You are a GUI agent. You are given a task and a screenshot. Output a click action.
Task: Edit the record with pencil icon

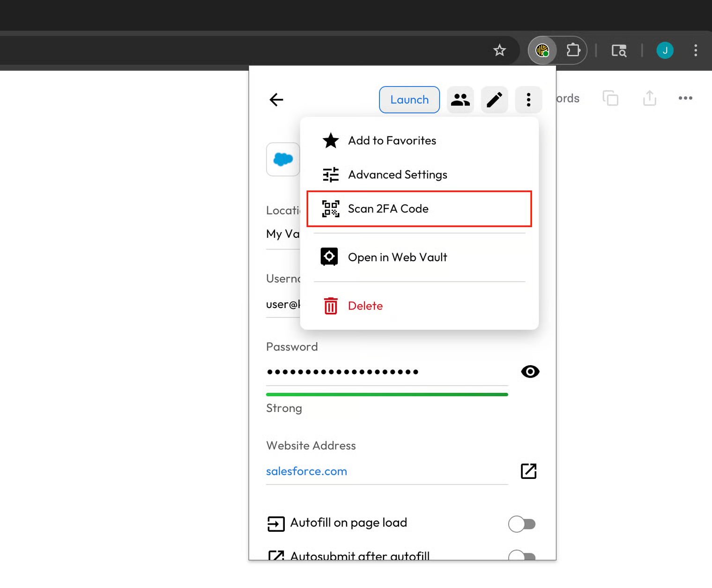(494, 100)
